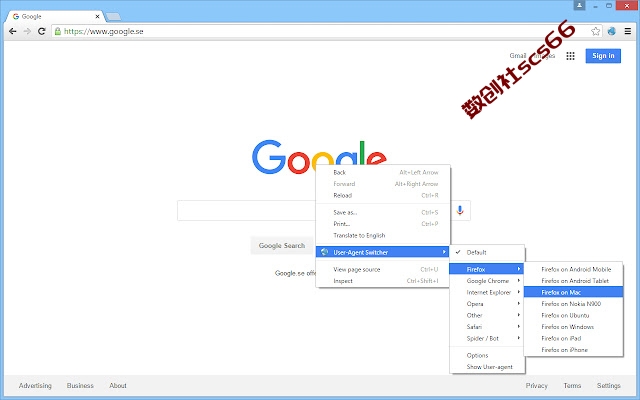Open the About footer link
Screen dimensions: 640x400
[x=118, y=386]
